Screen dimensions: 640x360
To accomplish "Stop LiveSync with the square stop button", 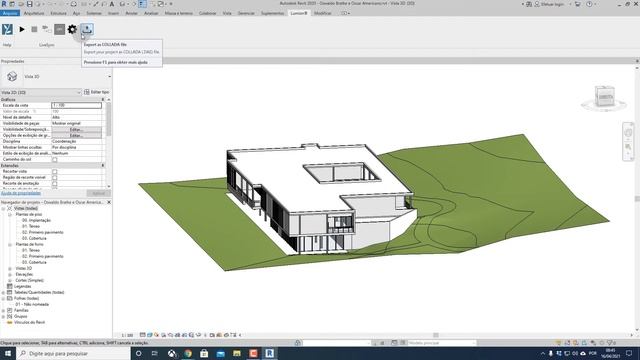I will point(34,29).
